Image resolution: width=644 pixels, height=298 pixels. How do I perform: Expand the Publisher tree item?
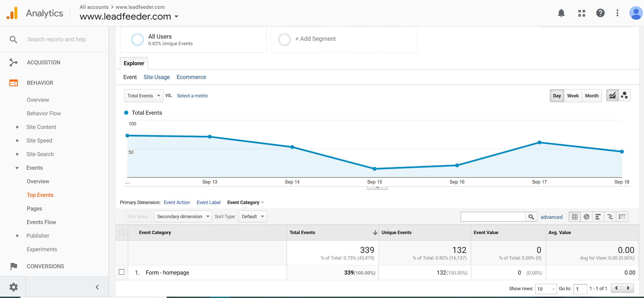[17, 236]
